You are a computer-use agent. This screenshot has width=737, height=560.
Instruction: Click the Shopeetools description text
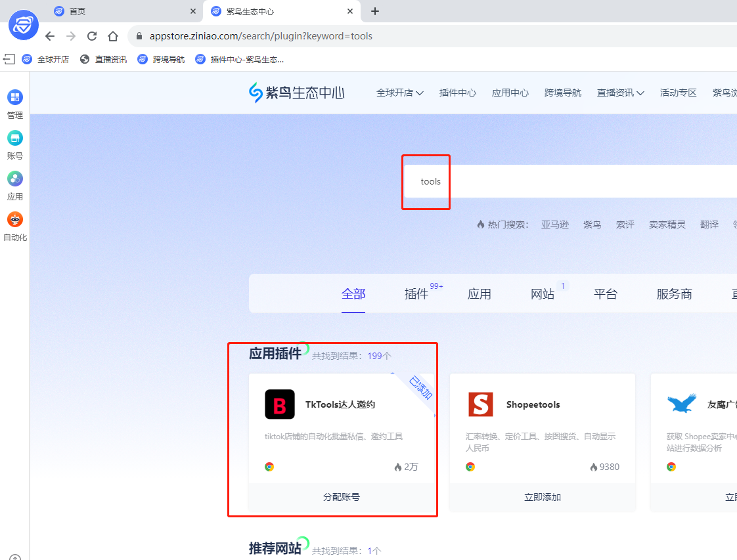click(x=541, y=442)
